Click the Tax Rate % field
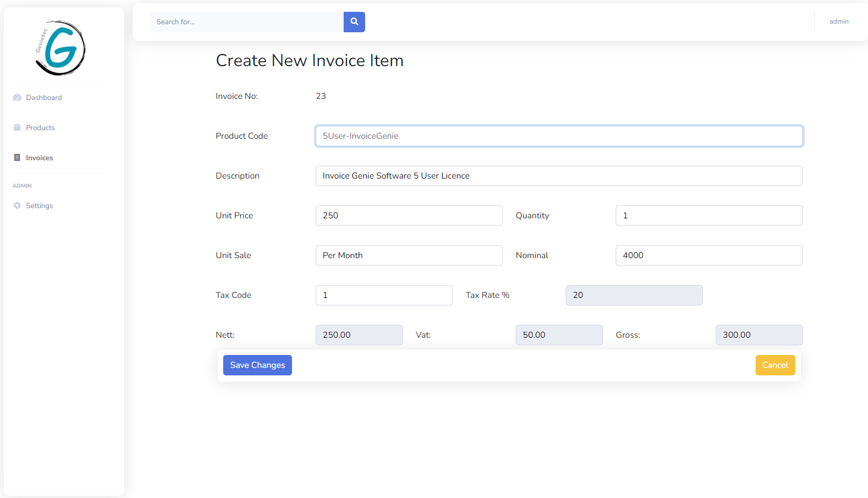Image resolution: width=868 pixels, height=498 pixels. [634, 295]
